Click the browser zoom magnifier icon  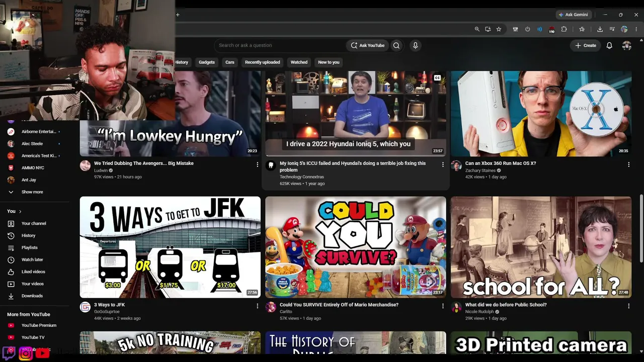(x=477, y=29)
